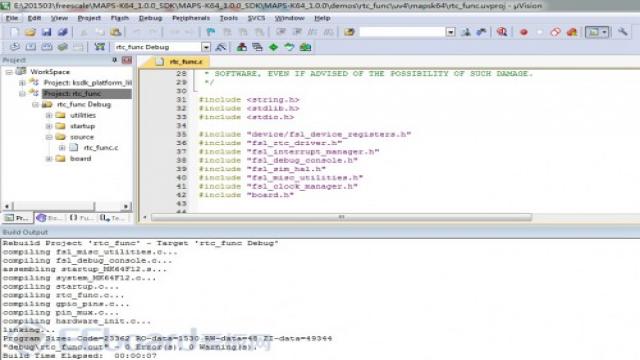The height and width of the screenshot is (360, 640).
Task: Open Options for Target magic wand icon
Action: 220,47
